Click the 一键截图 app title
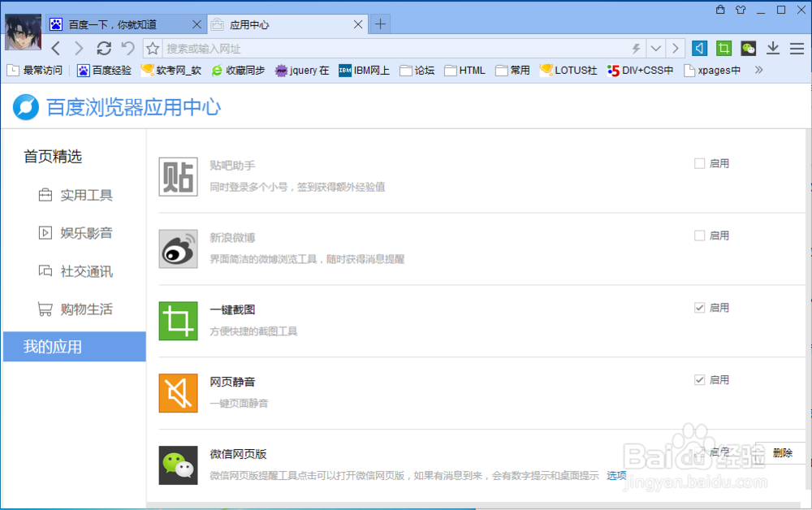 pos(232,309)
